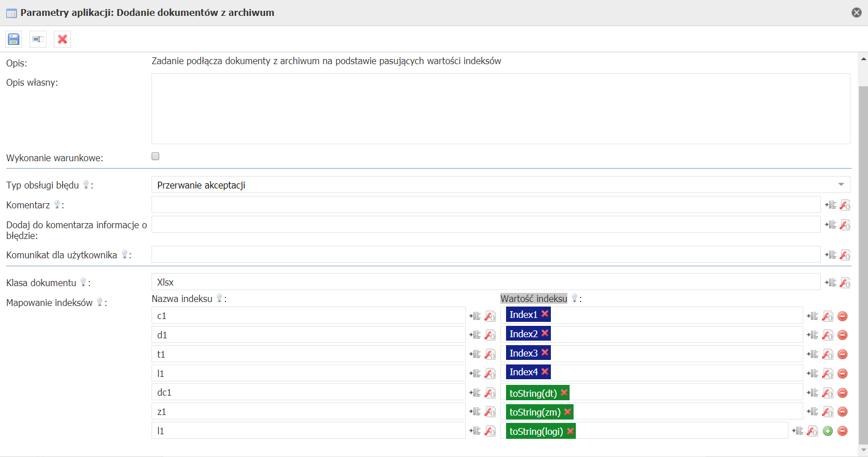Add a new index mapping row with green plus
Viewport: 868px width, 457px height.
coord(828,431)
